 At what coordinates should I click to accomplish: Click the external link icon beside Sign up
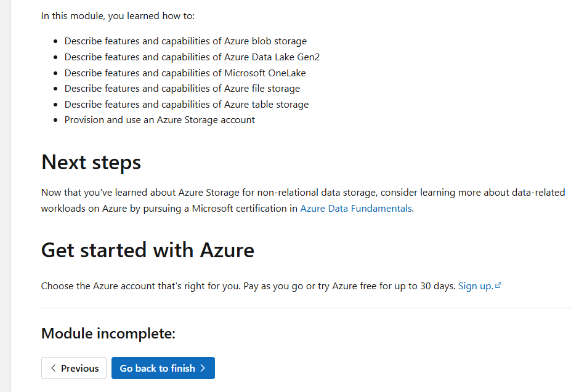[x=498, y=286]
